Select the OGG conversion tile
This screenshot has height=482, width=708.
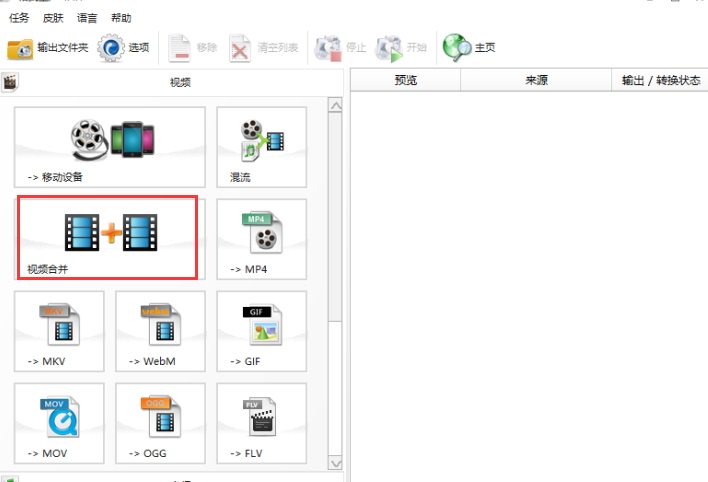pos(160,423)
